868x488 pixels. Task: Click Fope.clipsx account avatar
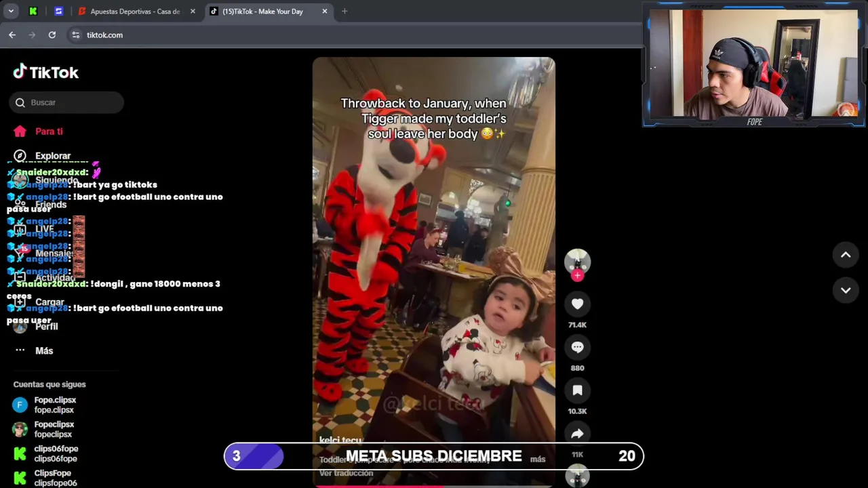20,405
